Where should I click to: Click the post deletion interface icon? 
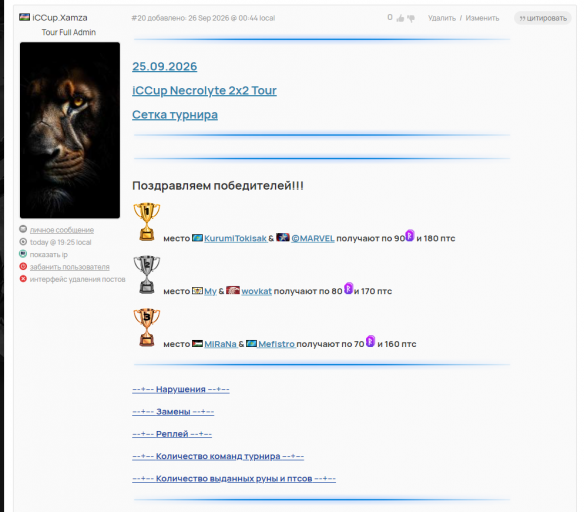click(23, 279)
